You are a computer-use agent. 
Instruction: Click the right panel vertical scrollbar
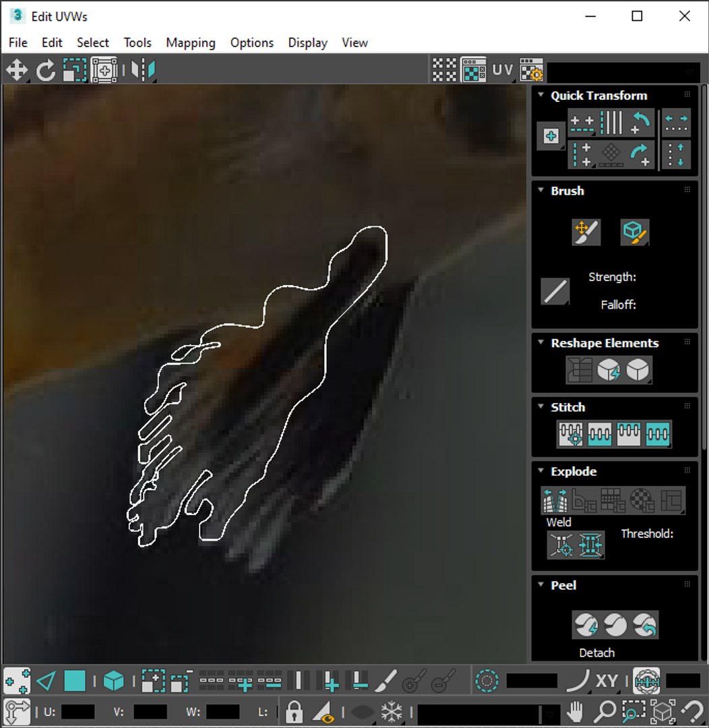tap(704, 267)
